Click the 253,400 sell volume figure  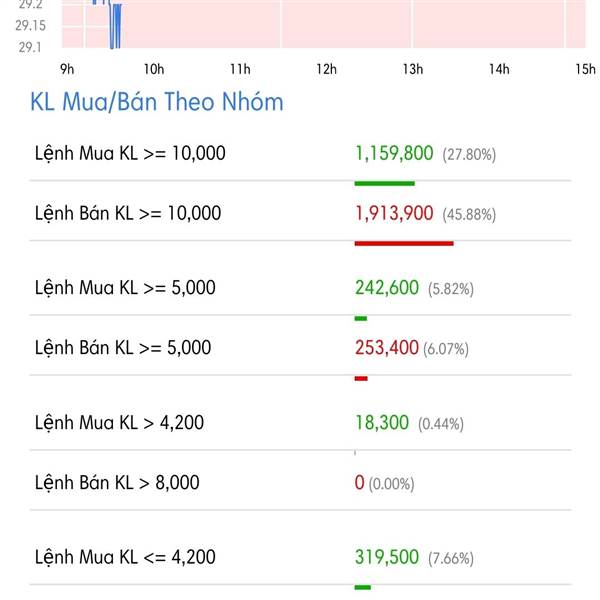click(387, 348)
